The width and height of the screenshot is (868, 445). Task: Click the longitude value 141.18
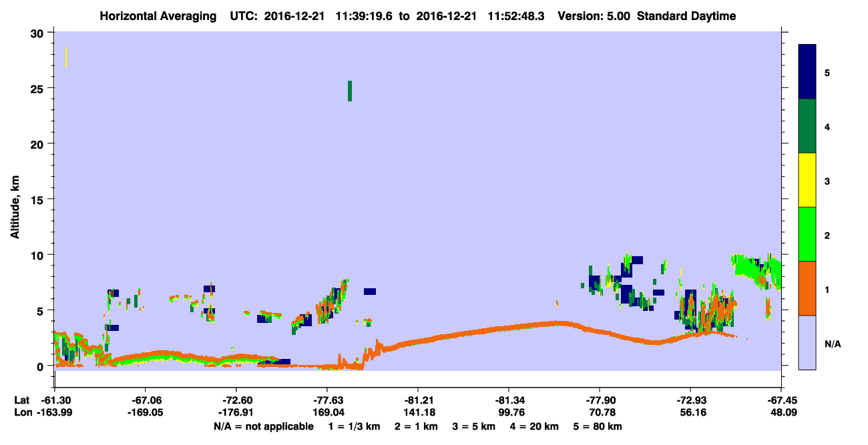418,413
